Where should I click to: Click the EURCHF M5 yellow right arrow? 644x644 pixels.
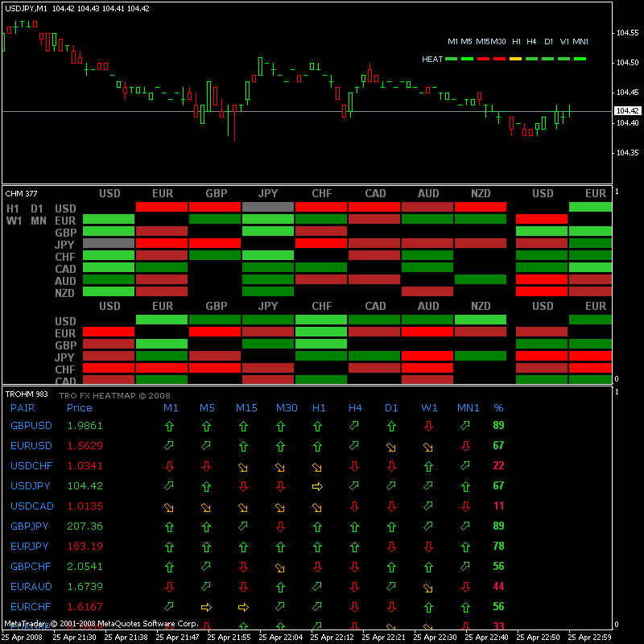[x=206, y=607]
